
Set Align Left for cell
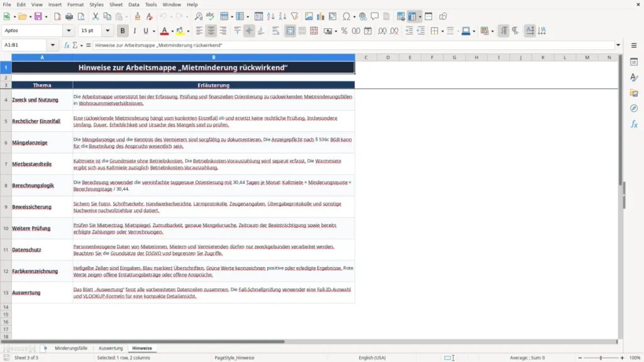(x=199, y=31)
